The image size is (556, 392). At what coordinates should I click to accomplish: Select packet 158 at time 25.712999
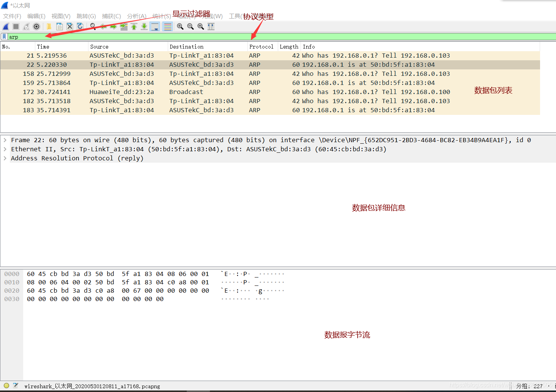click(x=270, y=74)
